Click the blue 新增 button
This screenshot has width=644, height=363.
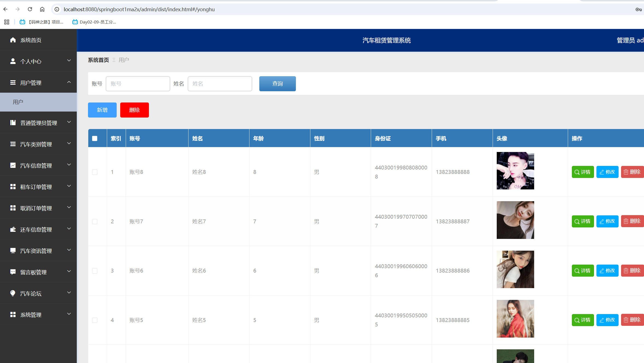pos(102,110)
